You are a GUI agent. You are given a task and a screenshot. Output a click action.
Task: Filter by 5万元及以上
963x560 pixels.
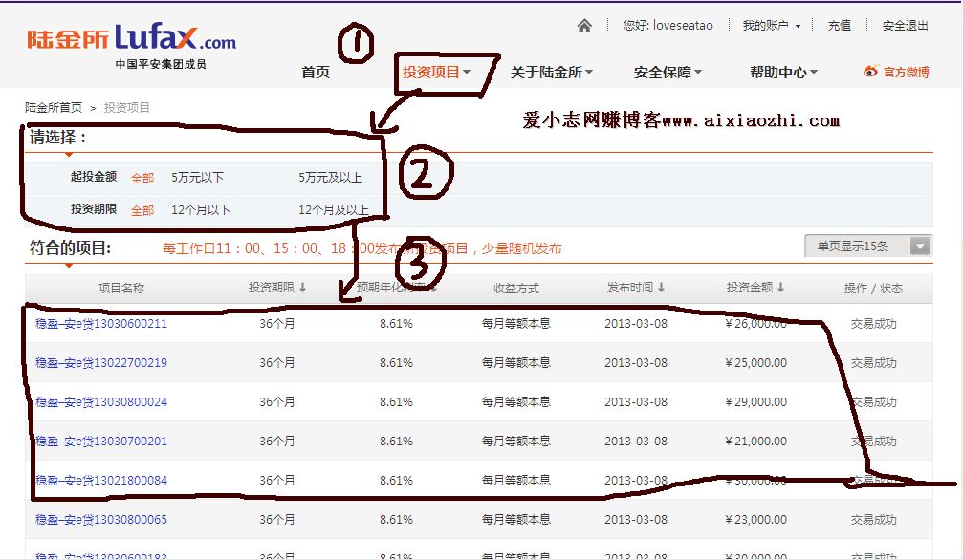[331, 178]
